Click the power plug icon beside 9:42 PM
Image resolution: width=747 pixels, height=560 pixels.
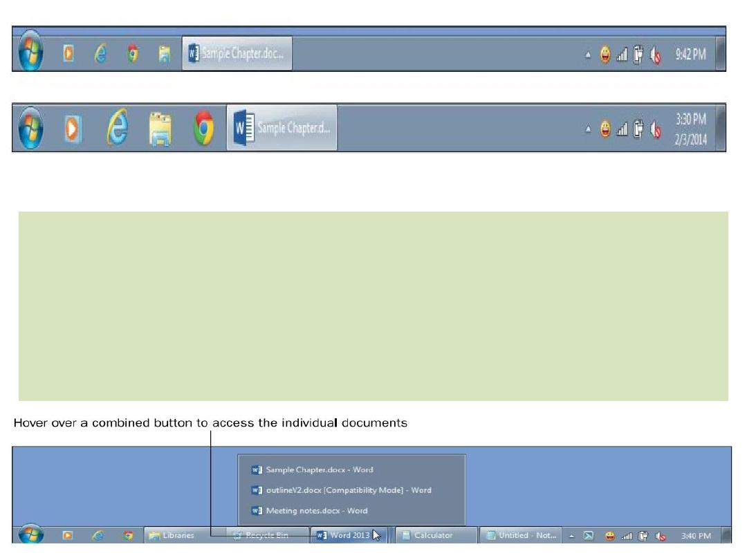click(x=638, y=55)
